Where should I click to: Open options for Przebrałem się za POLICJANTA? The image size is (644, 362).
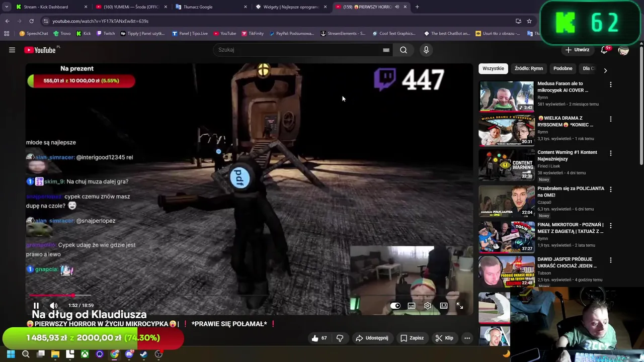tap(611, 190)
